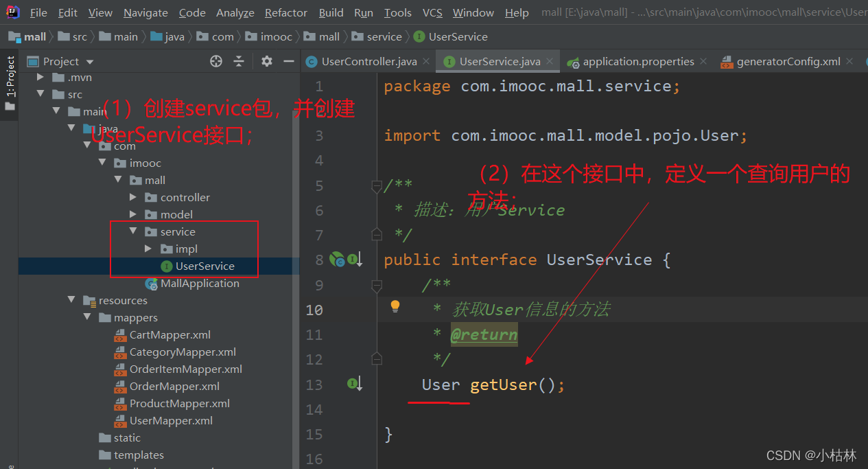Screen dimensions: 868x469
Task: Open the Tools menu
Action: [398, 12]
